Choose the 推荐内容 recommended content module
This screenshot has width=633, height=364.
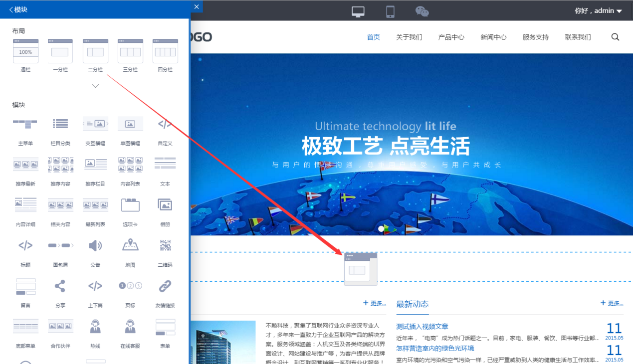tap(60, 164)
